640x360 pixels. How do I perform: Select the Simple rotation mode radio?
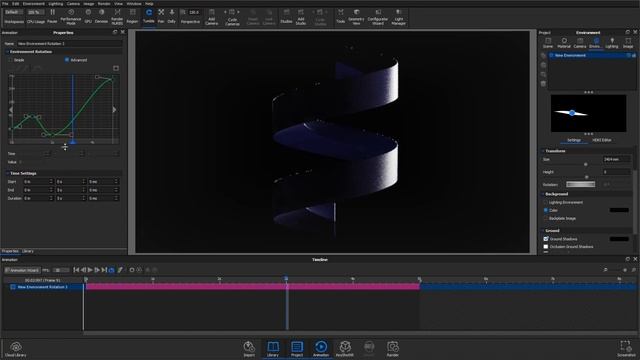tap(11, 60)
